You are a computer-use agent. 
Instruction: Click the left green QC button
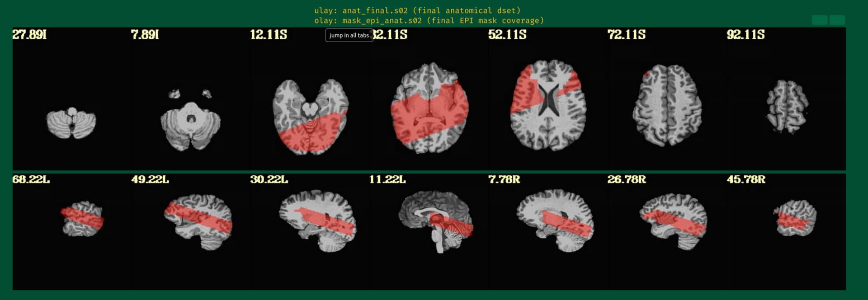[x=819, y=20]
